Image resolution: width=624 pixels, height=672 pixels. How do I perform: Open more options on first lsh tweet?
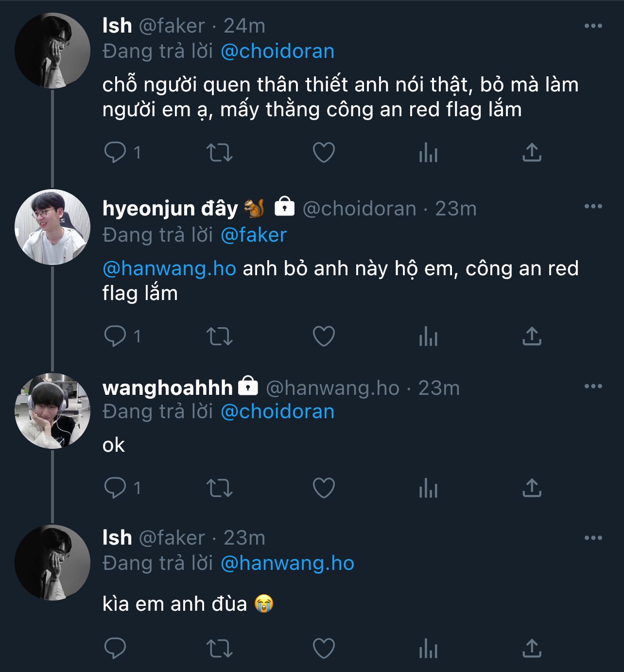tap(593, 26)
